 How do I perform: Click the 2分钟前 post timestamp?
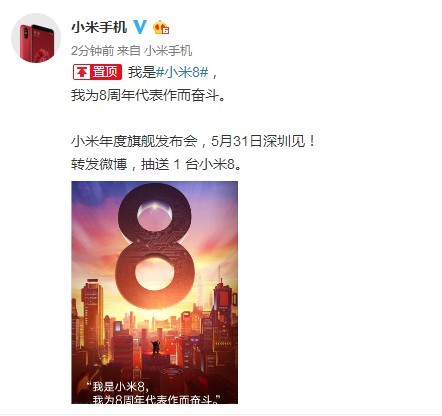(92, 51)
